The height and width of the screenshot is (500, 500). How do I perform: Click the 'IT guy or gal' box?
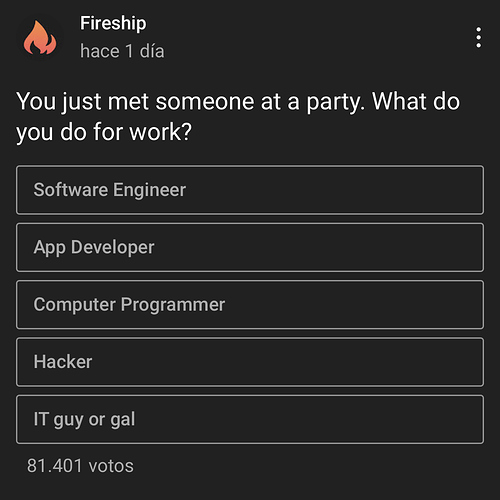coord(250,419)
